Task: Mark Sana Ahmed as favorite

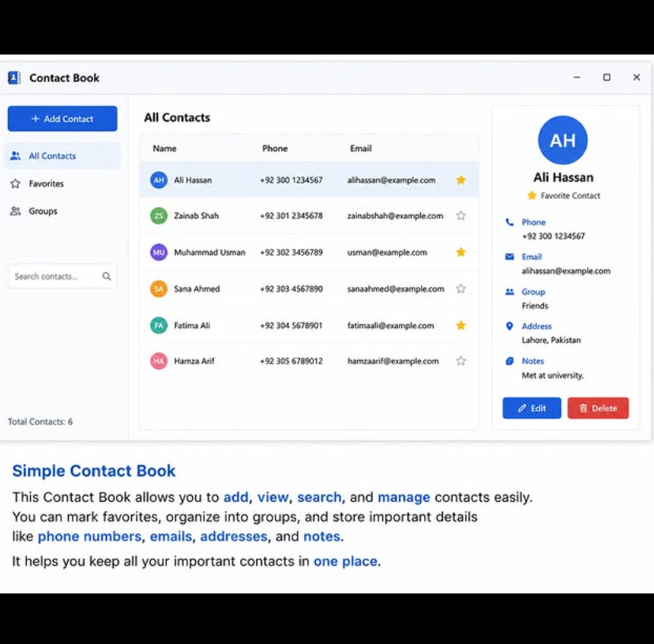Action: (x=461, y=289)
